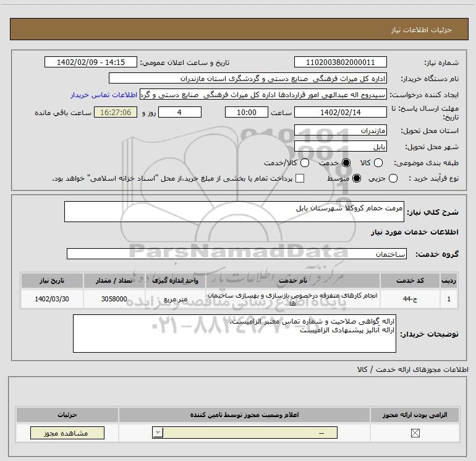Click the شماره نیاز field 1102003802000011
The image size is (476, 461).
pos(340,62)
